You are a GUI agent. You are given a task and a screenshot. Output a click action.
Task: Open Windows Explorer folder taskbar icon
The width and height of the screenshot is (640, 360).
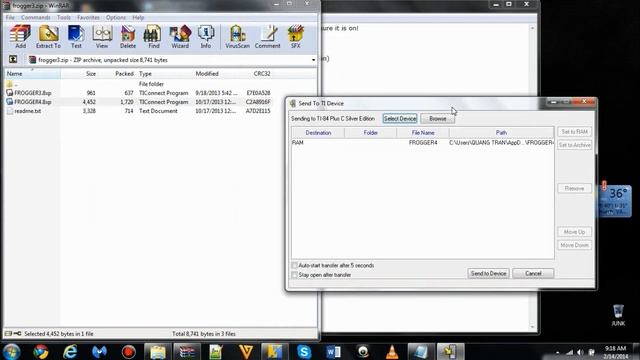158,351
